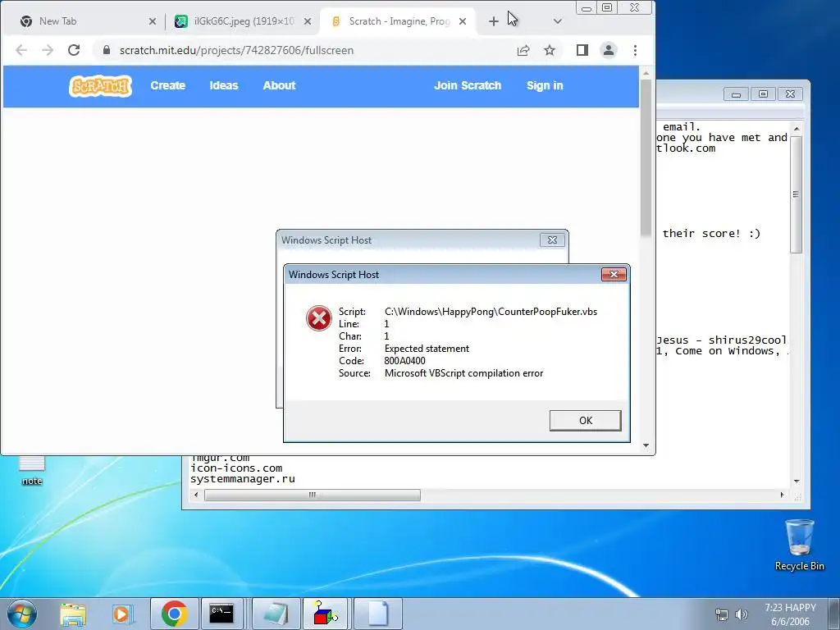Click the volume speaker tray icon
Viewport: 840px width, 630px height.
(742, 614)
